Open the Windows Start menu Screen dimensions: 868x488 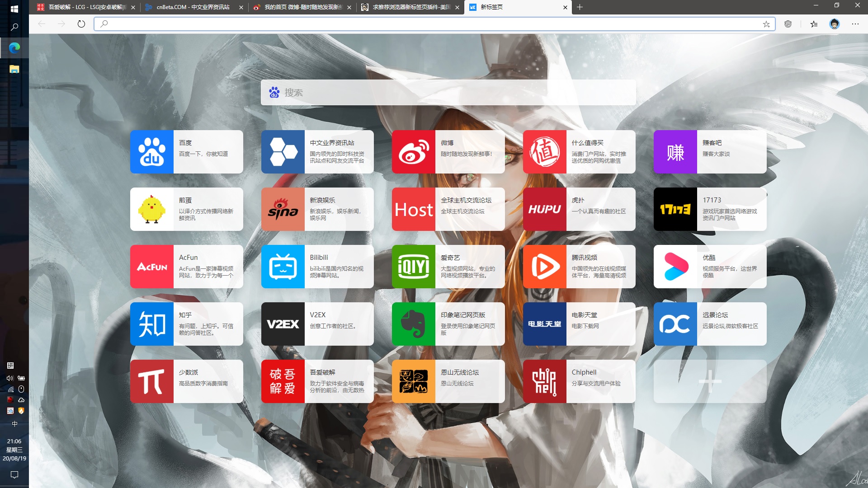[x=14, y=9]
